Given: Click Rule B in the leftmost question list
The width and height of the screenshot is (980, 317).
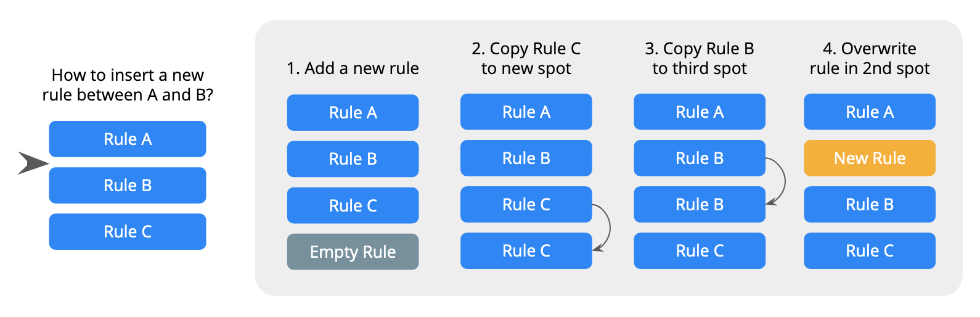Looking at the screenshot, I should (128, 186).
